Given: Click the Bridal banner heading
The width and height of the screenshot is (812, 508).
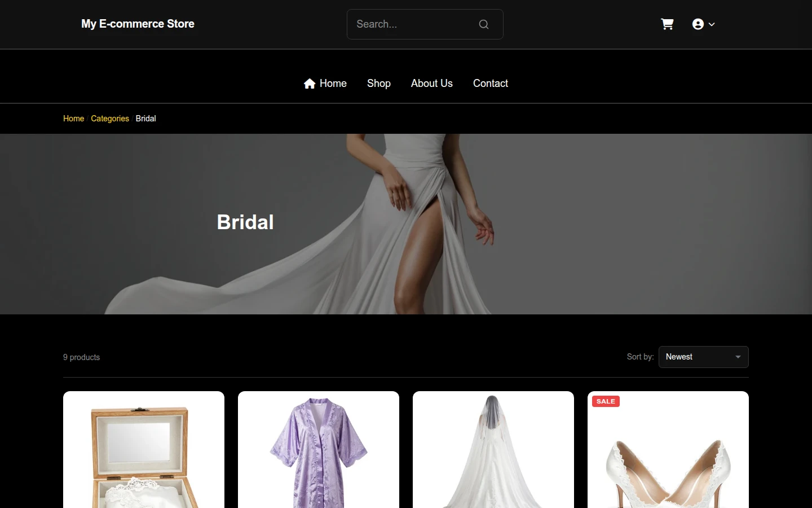Looking at the screenshot, I should pos(245,222).
